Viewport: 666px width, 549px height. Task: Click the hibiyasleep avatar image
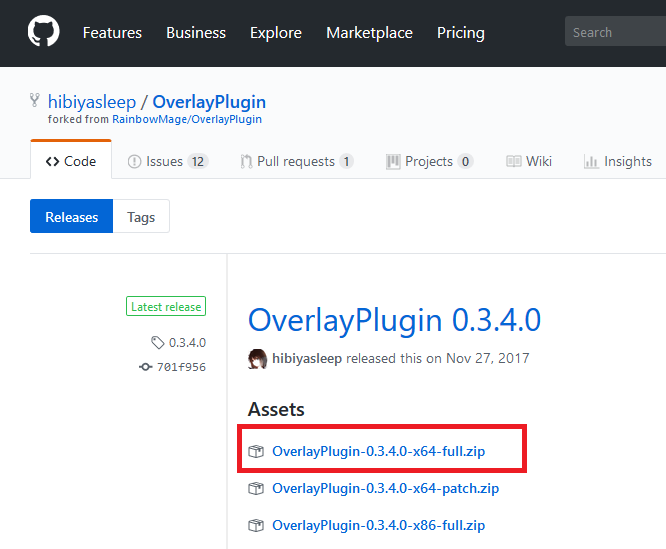click(x=257, y=359)
